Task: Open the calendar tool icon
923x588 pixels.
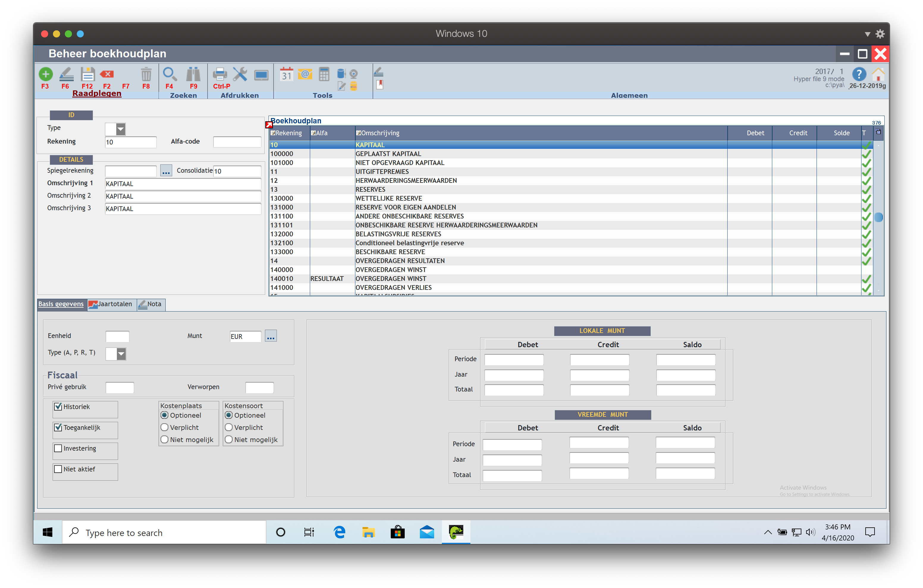Action: pyautogui.click(x=286, y=74)
